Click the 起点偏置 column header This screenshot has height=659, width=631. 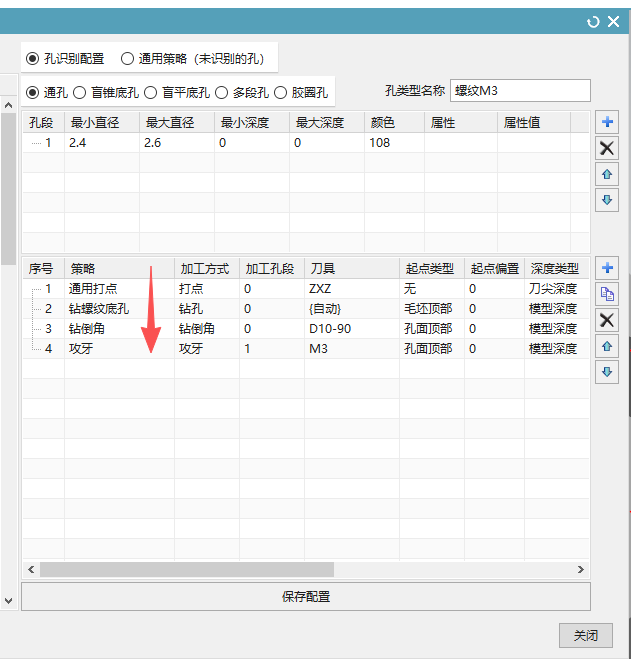click(495, 269)
